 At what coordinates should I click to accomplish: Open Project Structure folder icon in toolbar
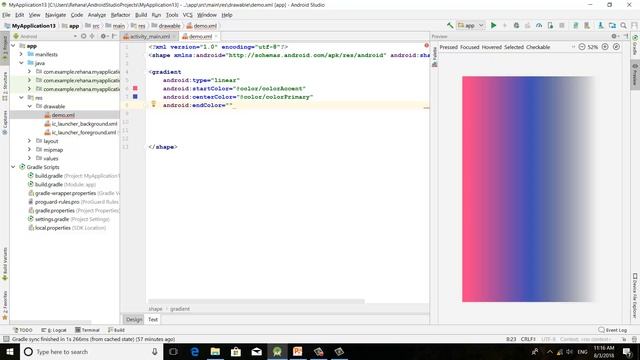tap(612, 25)
